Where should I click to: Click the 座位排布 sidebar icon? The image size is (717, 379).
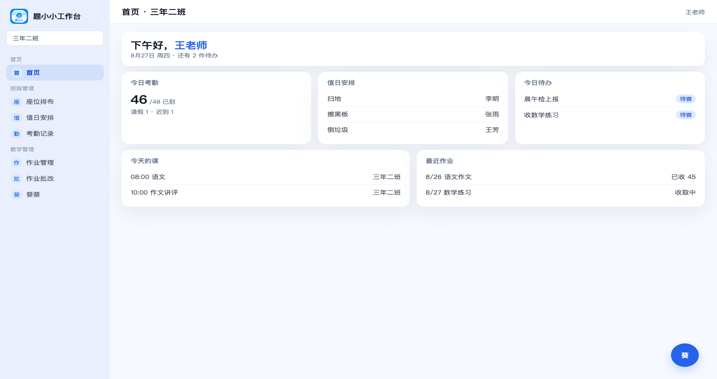[16, 101]
